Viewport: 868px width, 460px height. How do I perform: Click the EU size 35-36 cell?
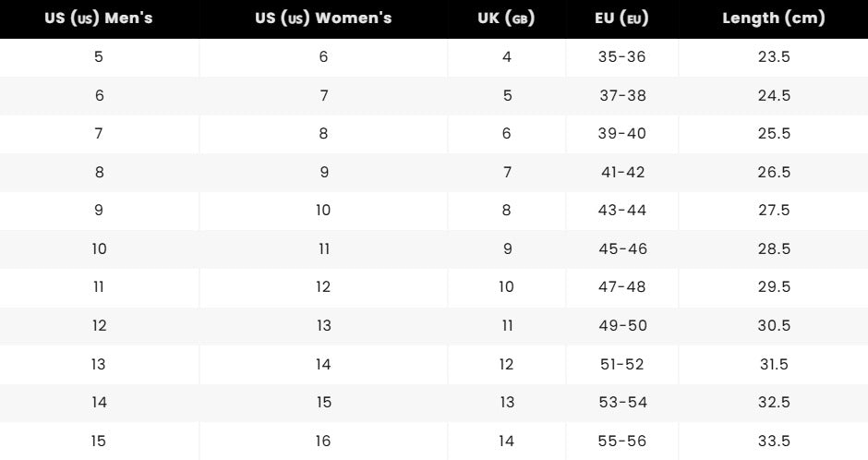621,57
